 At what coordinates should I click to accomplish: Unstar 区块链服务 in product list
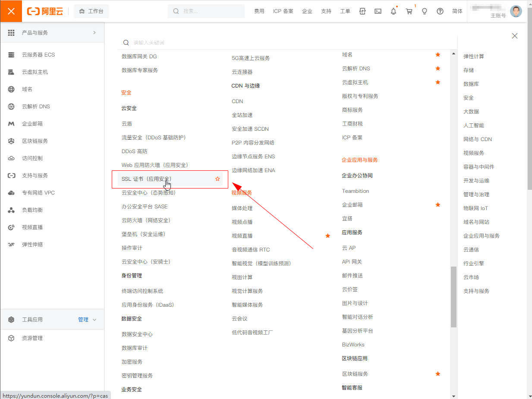(438, 374)
